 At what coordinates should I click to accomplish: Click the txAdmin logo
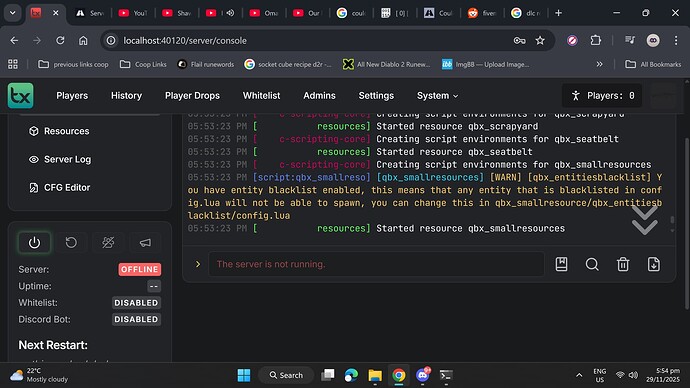tap(20, 95)
